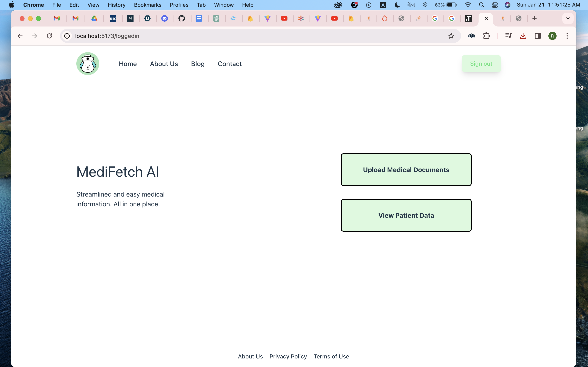The height and width of the screenshot is (367, 588).
Task: Switch to the Discord tab
Action: (165, 18)
